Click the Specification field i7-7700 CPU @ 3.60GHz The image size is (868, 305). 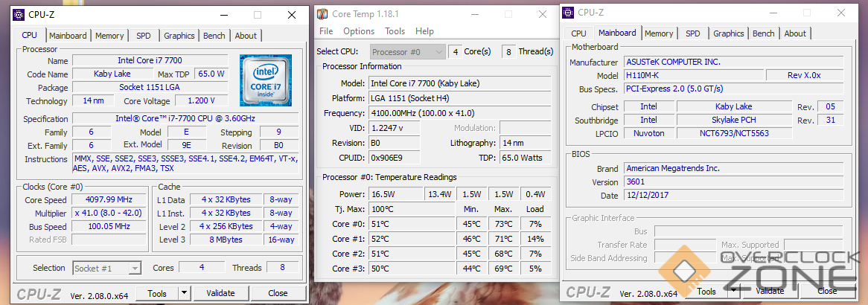(185, 118)
